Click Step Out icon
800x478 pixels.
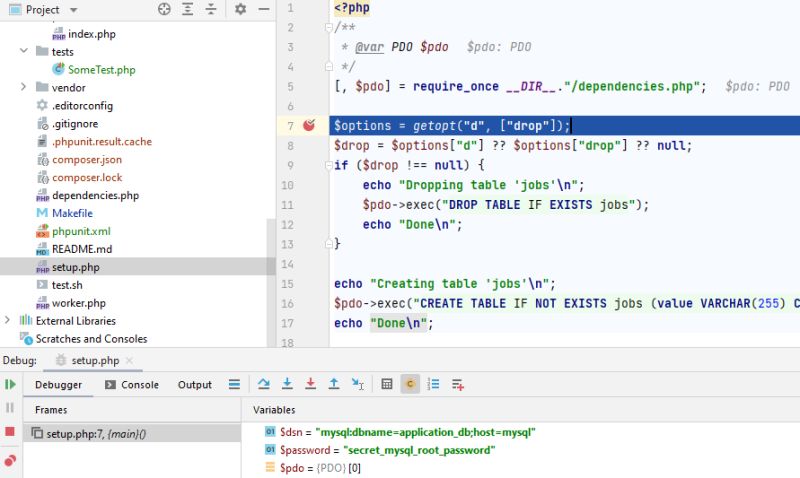point(334,384)
